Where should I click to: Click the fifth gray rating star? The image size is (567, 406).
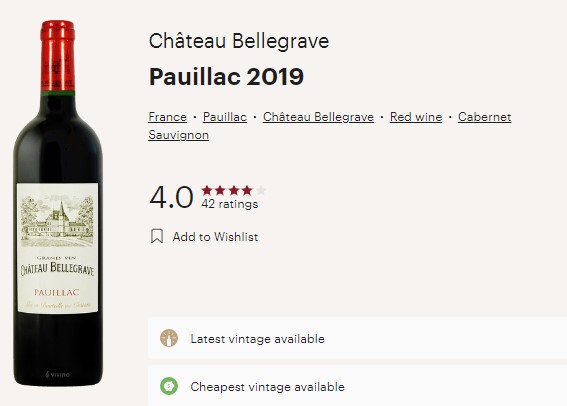click(260, 190)
